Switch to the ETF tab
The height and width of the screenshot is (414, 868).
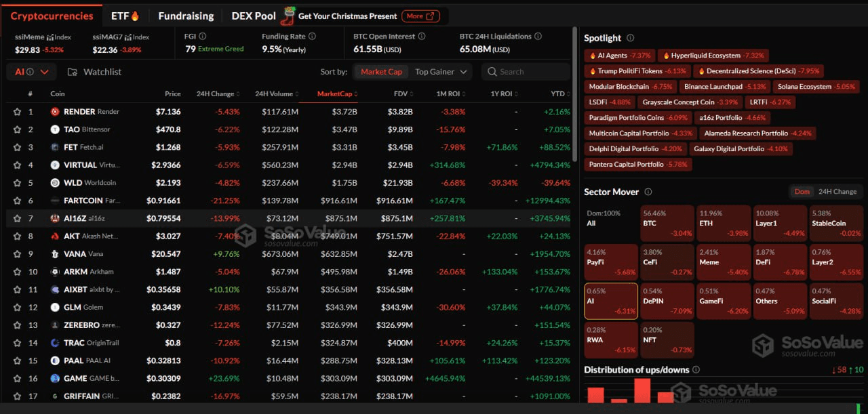pos(125,16)
